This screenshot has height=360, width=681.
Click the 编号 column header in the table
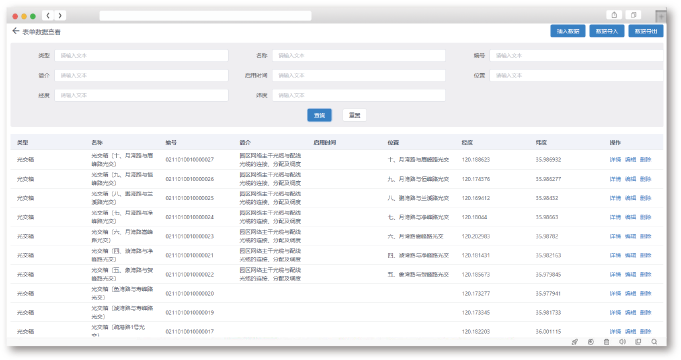(171, 142)
